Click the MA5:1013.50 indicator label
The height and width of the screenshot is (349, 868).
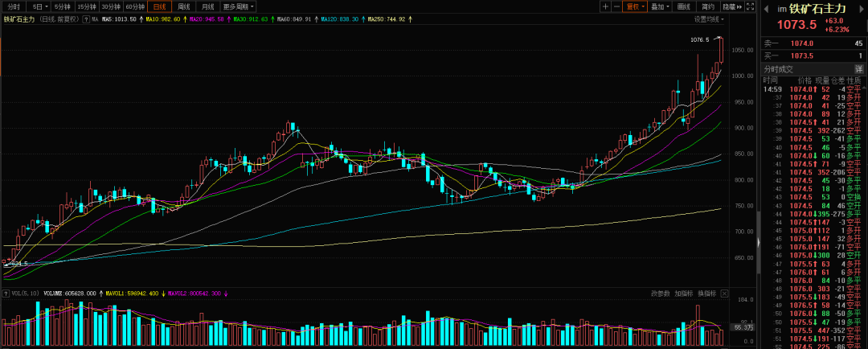tap(119, 19)
